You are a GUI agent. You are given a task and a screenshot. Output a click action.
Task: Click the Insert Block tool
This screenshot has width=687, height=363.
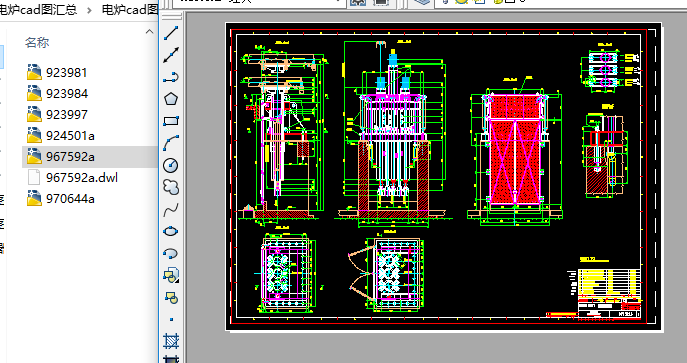171,275
